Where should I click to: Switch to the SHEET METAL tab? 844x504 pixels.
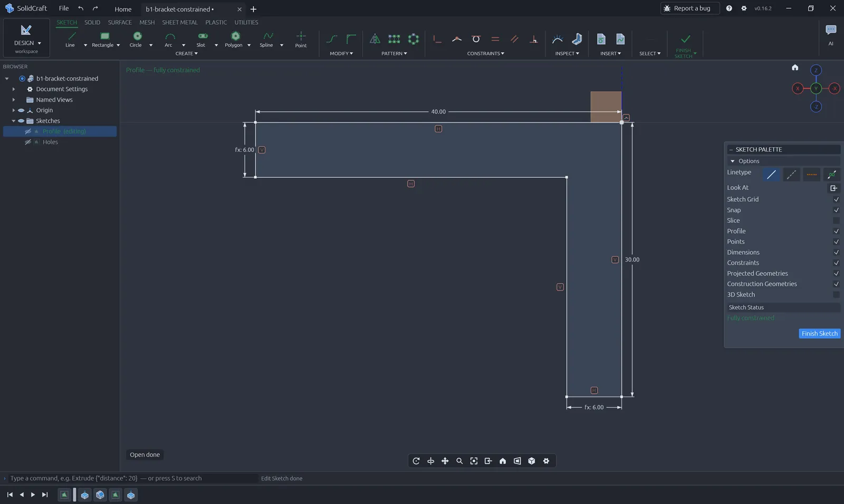pyautogui.click(x=179, y=22)
